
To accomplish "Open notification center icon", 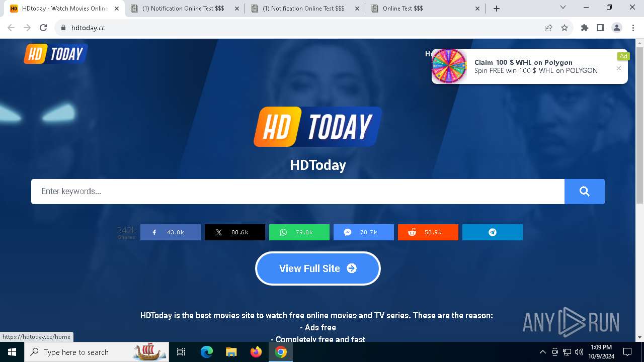I will [627, 352].
